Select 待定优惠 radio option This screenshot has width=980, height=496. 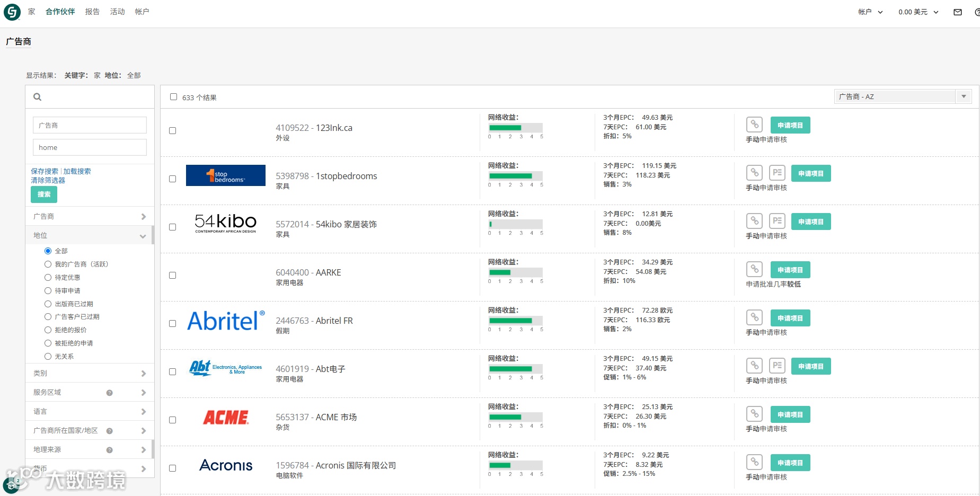(48, 277)
